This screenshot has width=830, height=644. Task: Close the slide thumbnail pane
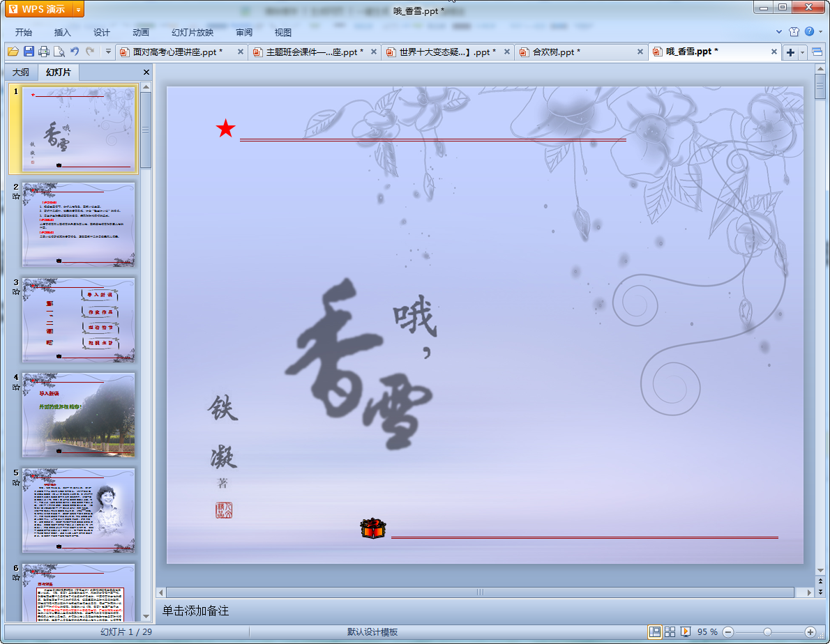tap(146, 72)
